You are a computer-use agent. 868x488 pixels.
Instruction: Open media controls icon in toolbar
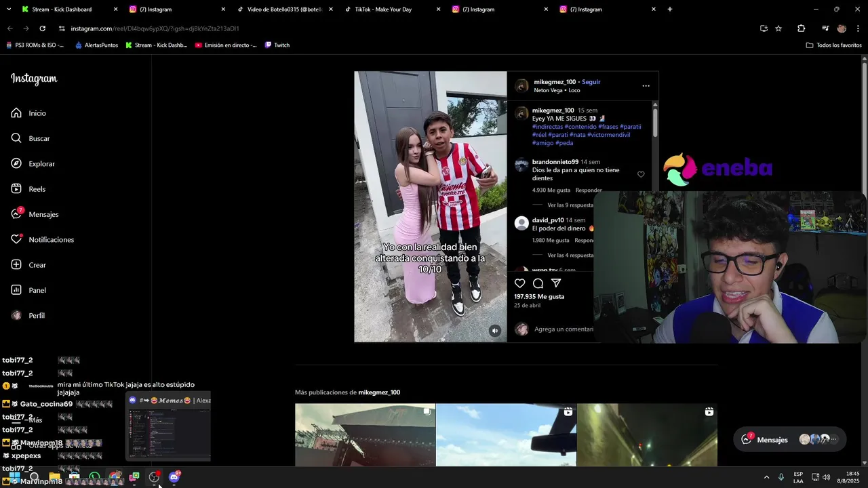[x=825, y=28]
